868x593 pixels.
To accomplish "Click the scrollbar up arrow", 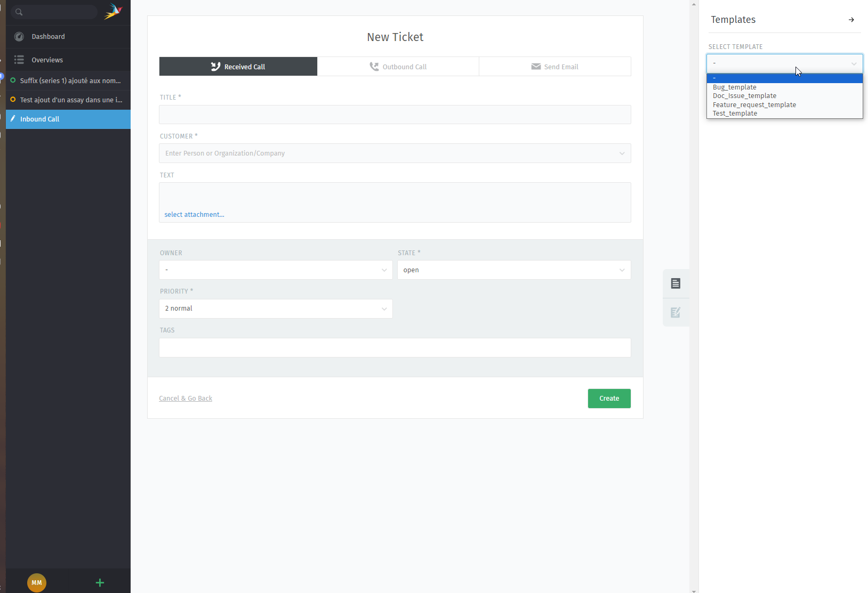I will (x=694, y=4).
